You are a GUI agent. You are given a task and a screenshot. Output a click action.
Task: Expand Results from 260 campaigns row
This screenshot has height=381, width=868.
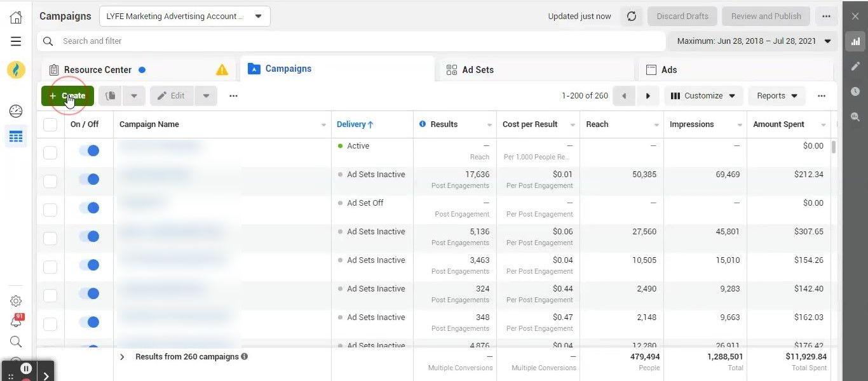click(123, 357)
